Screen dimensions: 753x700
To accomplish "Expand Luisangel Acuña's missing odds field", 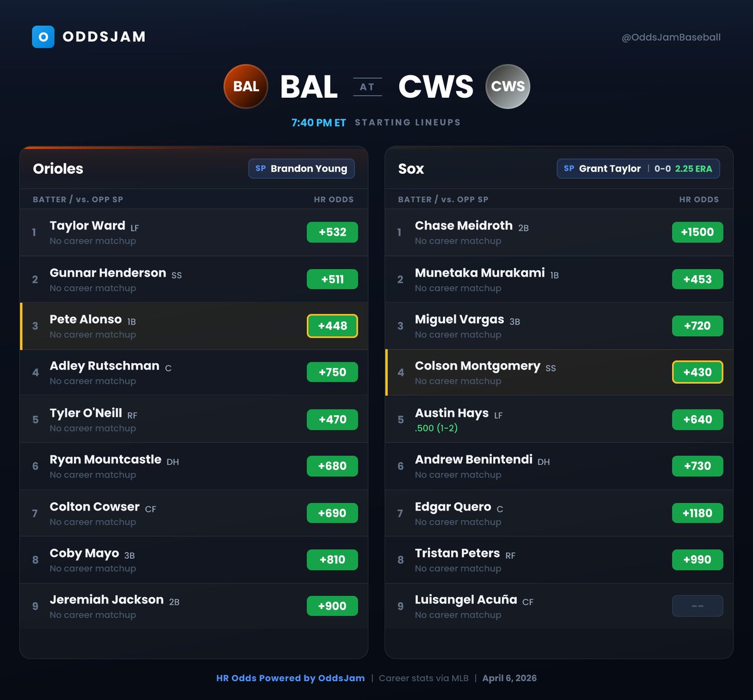I will [697, 606].
